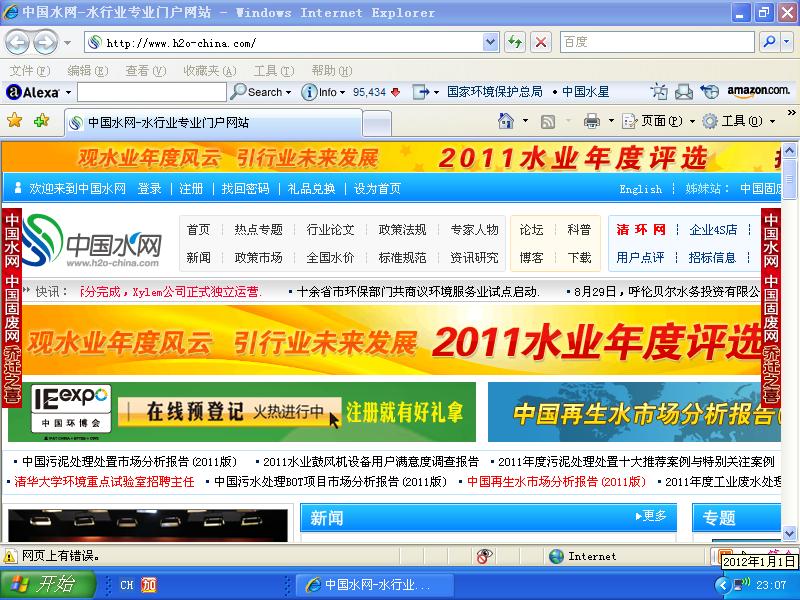800x600 pixels.
Task: Click the Internet zone globe icon
Action: click(556, 556)
